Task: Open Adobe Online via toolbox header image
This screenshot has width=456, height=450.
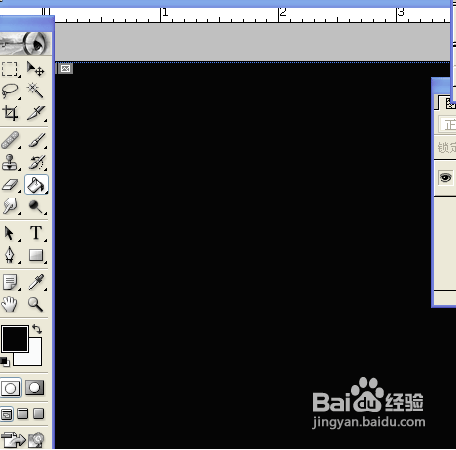Action: click(25, 44)
